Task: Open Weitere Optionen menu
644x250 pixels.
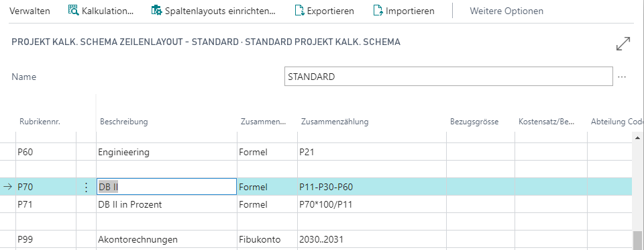Action: 506,11
